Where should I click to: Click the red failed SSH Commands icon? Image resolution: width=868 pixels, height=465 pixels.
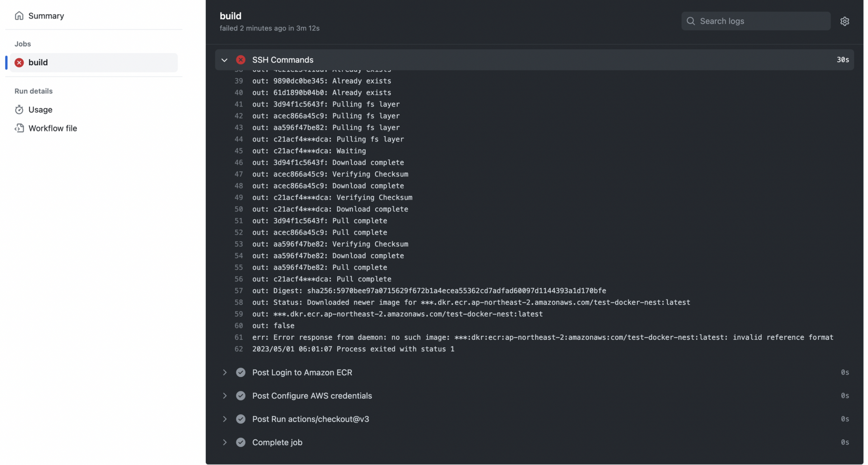(x=241, y=60)
